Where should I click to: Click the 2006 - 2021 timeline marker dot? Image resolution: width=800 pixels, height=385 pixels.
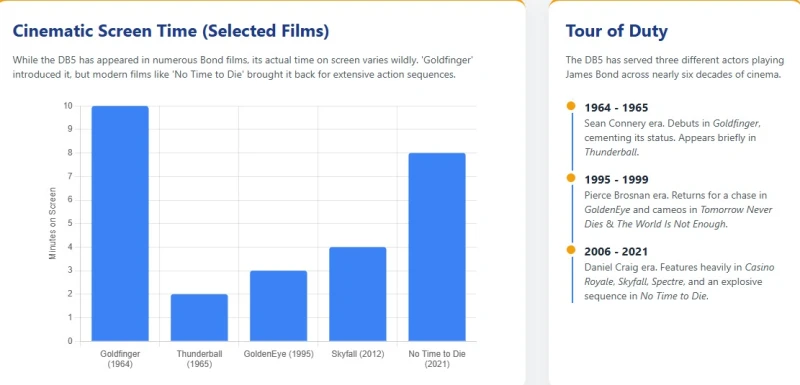point(571,250)
